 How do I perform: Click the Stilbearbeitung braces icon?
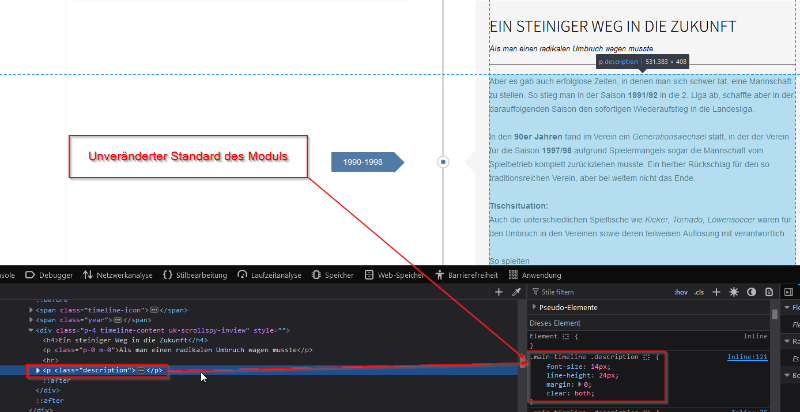167,275
